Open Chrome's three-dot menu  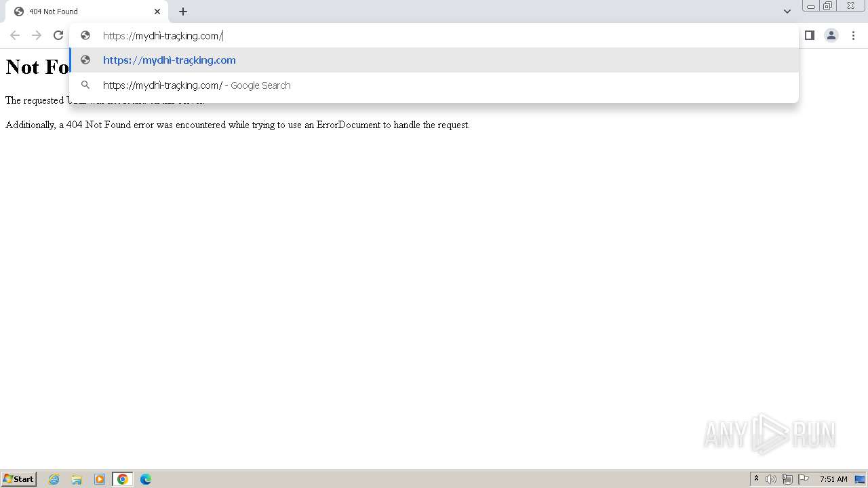854,35
